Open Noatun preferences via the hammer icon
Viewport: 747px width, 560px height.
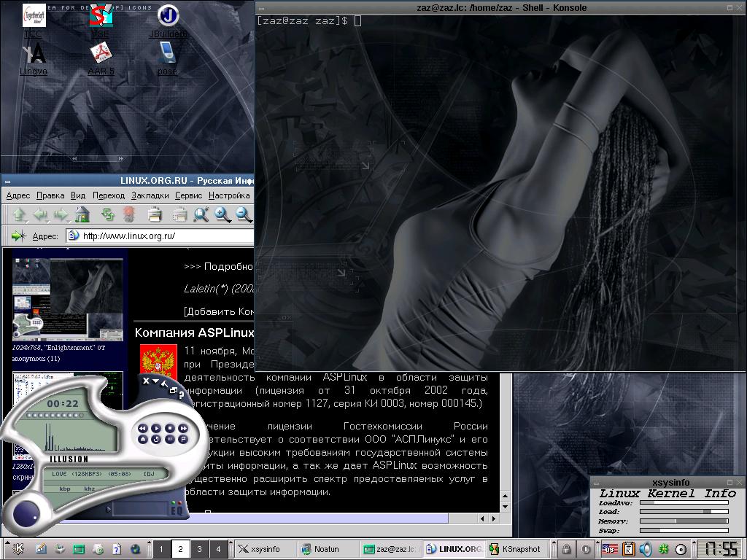[x=164, y=384]
